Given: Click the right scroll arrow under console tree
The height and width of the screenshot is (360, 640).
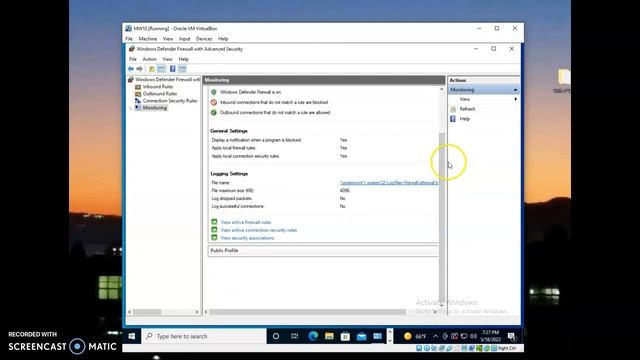Looking at the screenshot, I should tap(197, 312).
